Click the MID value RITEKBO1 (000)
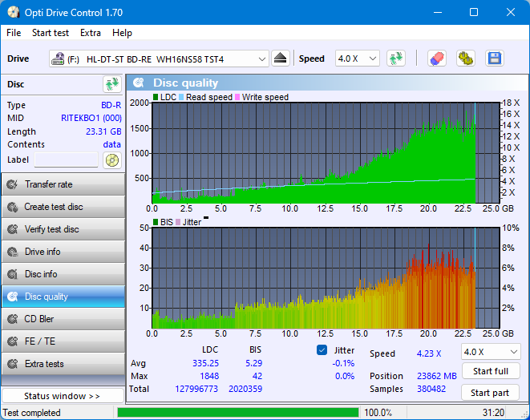The width and height of the screenshot is (530, 420). pyautogui.click(x=91, y=119)
